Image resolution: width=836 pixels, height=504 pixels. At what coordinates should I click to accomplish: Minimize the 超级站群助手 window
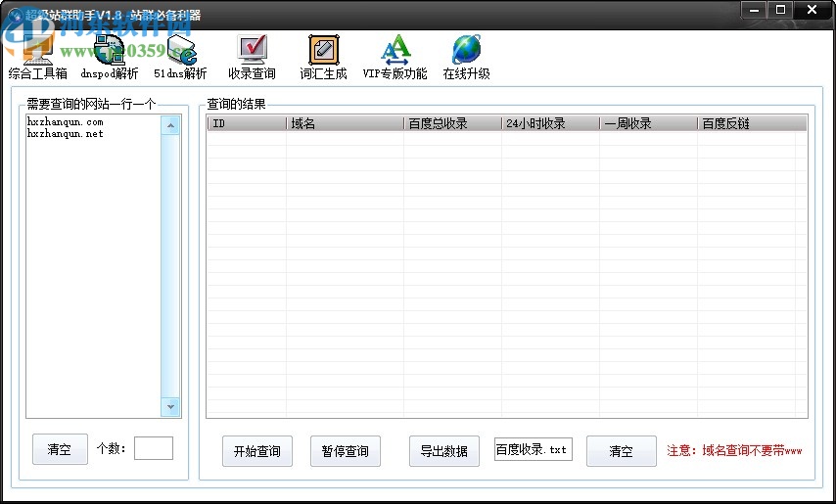(755, 10)
